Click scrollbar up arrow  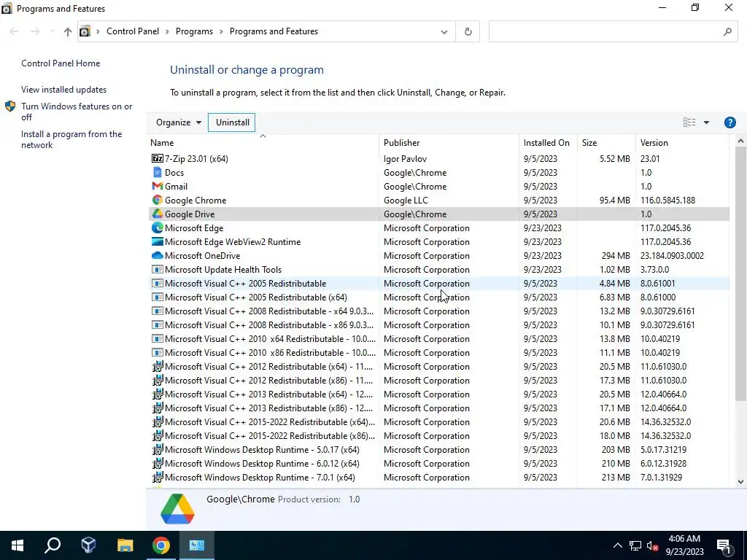(x=740, y=141)
